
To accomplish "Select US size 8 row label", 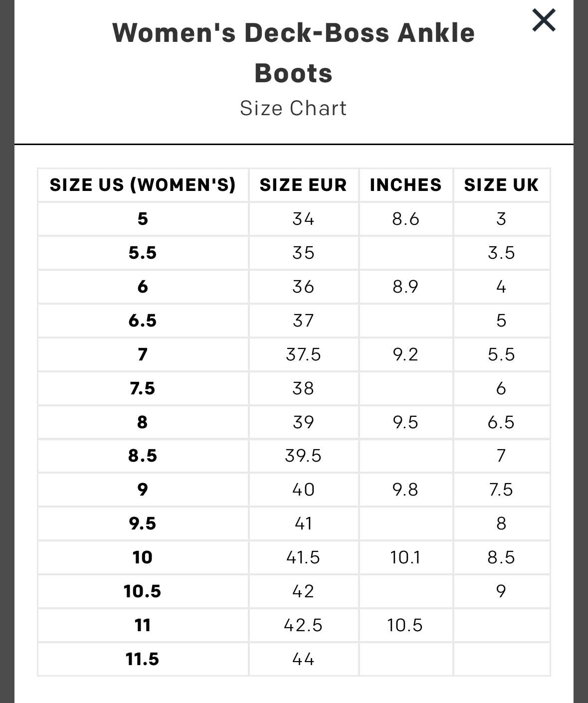I will pyautogui.click(x=143, y=422).
